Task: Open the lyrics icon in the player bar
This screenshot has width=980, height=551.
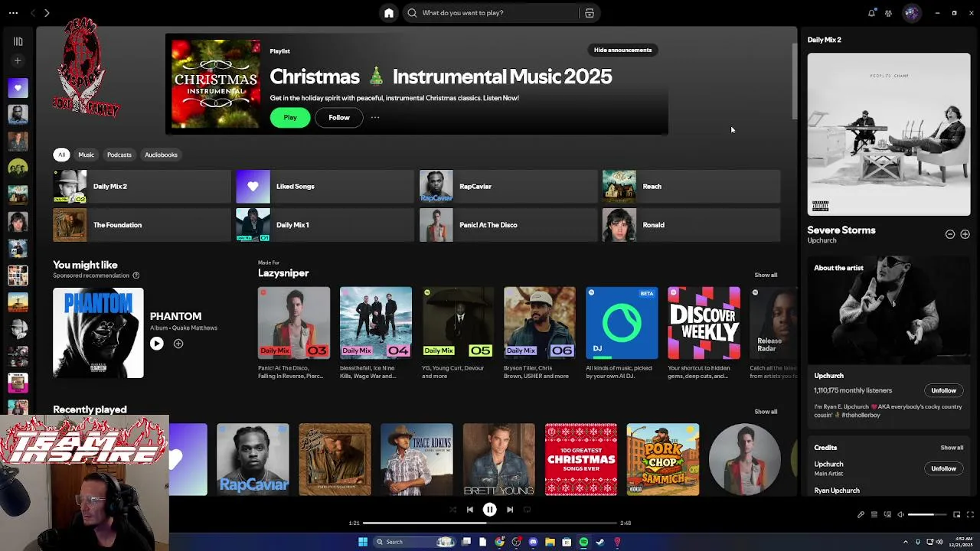Action: point(861,515)
